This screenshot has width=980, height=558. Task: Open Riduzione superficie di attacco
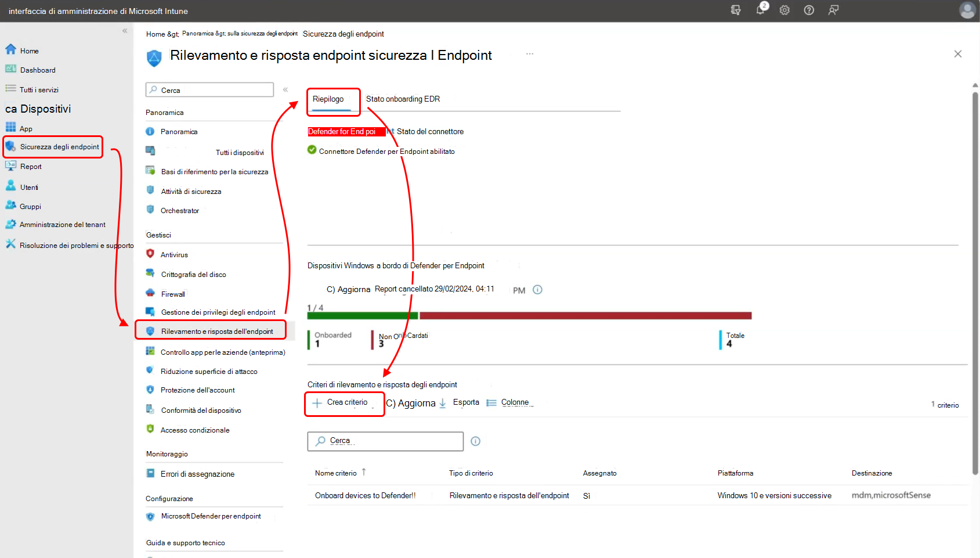pos(209,372)
